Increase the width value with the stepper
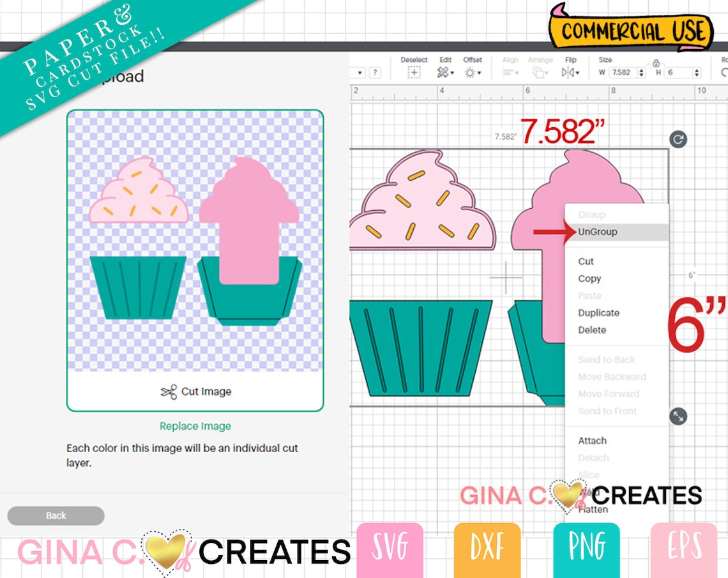Viewport: 728px width, 578px height. pos(641,70)
